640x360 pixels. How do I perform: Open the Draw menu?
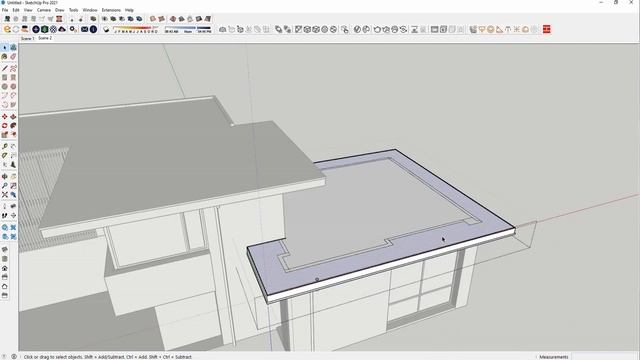tap(60, 10)
